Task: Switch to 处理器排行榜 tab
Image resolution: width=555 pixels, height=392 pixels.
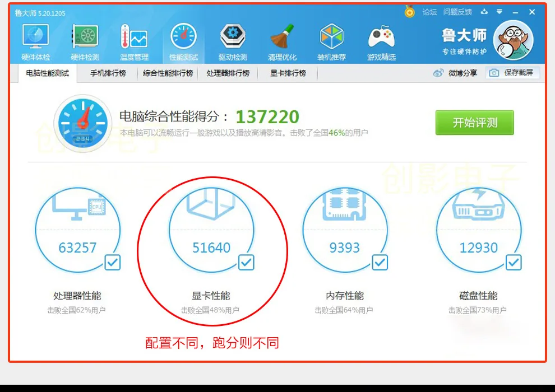Action: [x=228, y=73]
